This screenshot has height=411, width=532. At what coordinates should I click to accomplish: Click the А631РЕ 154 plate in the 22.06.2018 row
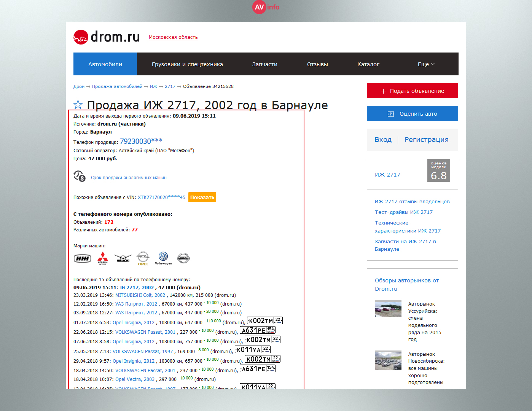click(x=258, y=330)
